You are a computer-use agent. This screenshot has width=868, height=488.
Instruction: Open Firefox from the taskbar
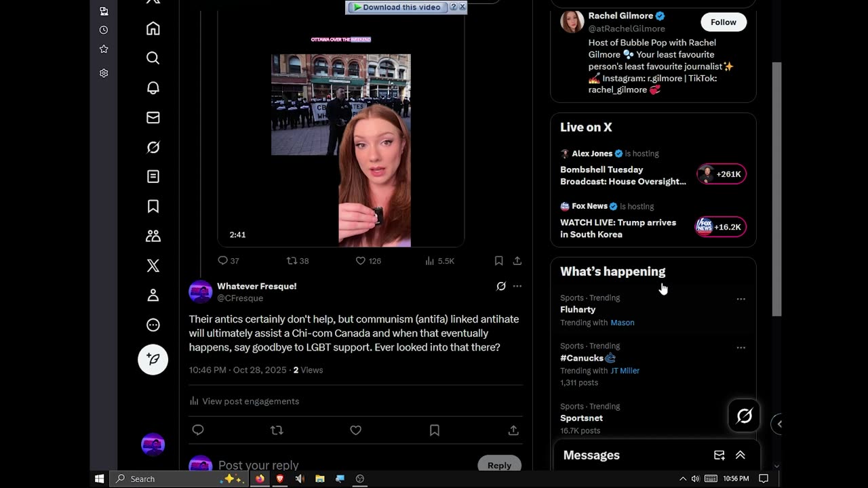tap(259, 479)
